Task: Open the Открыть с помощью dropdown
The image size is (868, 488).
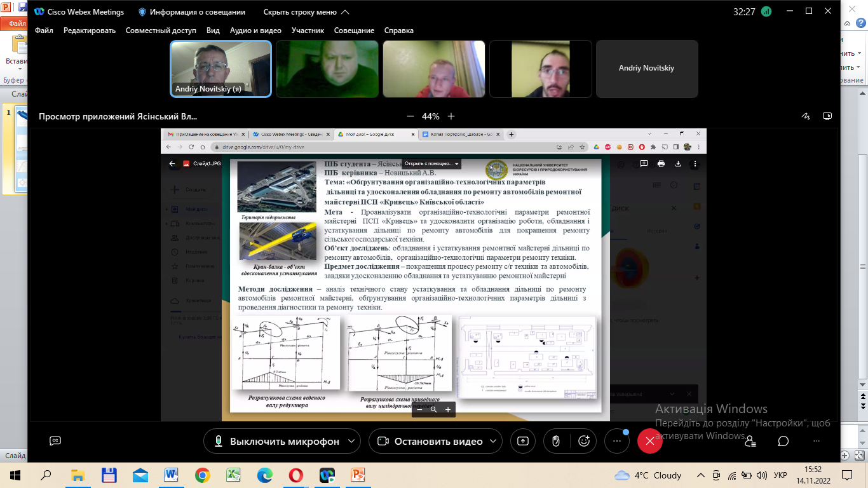Action: pos(431,163)
